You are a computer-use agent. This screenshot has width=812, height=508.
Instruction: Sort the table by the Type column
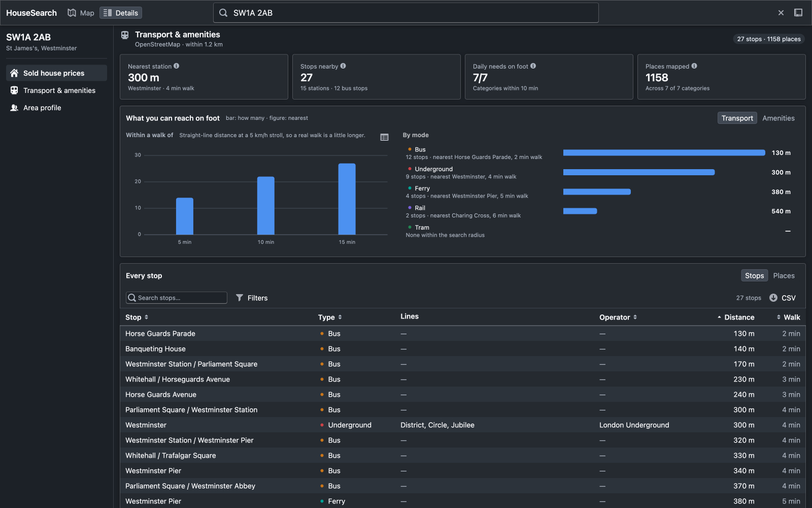click(x=330, y=317)
